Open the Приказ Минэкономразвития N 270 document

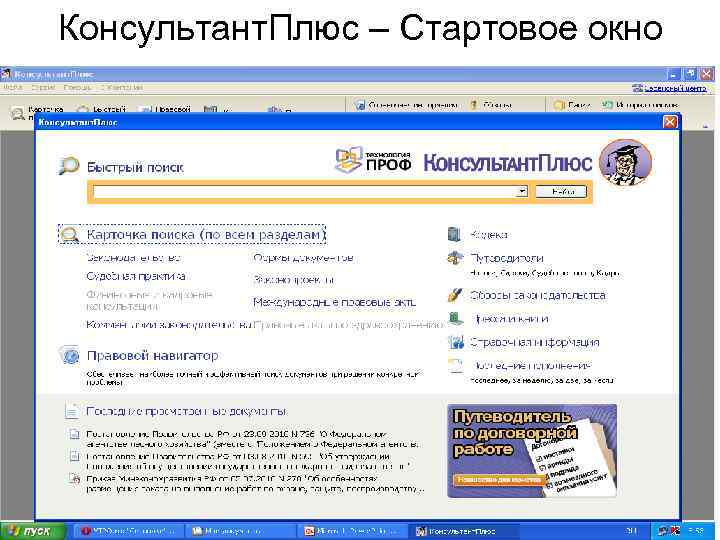[x=255, y=484]
